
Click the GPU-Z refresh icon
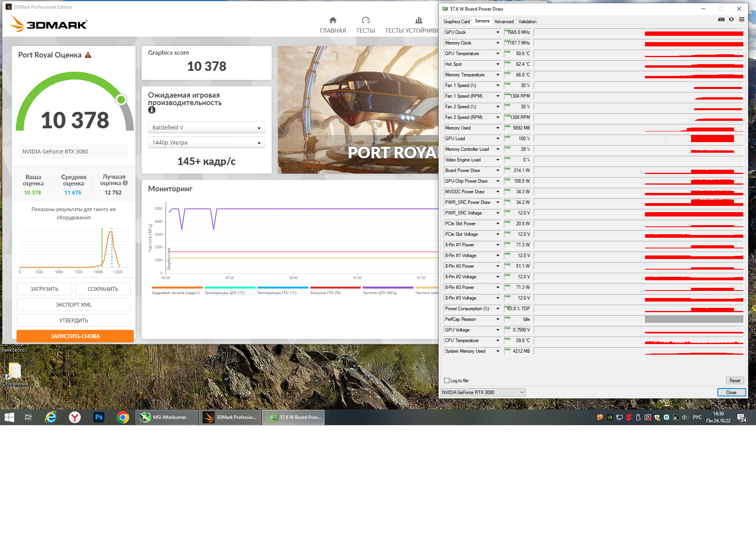point(731,19)
